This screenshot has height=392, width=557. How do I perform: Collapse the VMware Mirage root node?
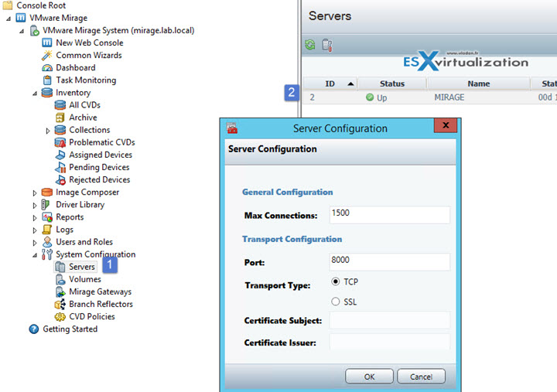9,19
